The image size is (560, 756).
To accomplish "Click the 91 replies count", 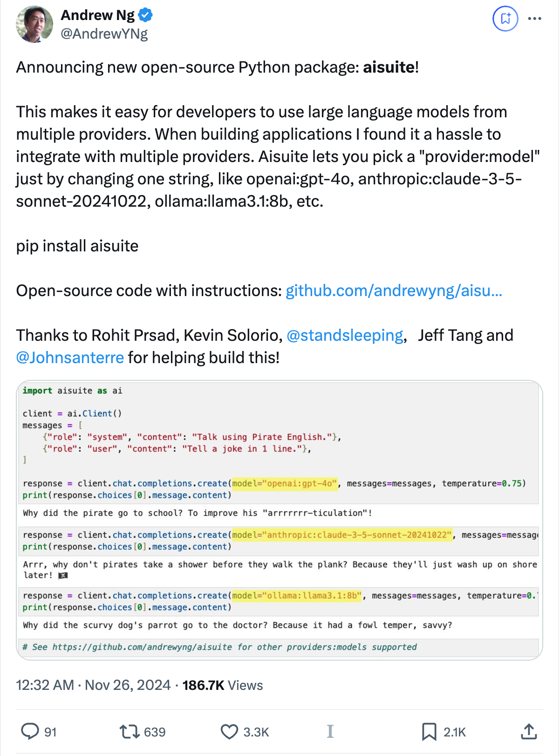I will click(x=50, y=732).
